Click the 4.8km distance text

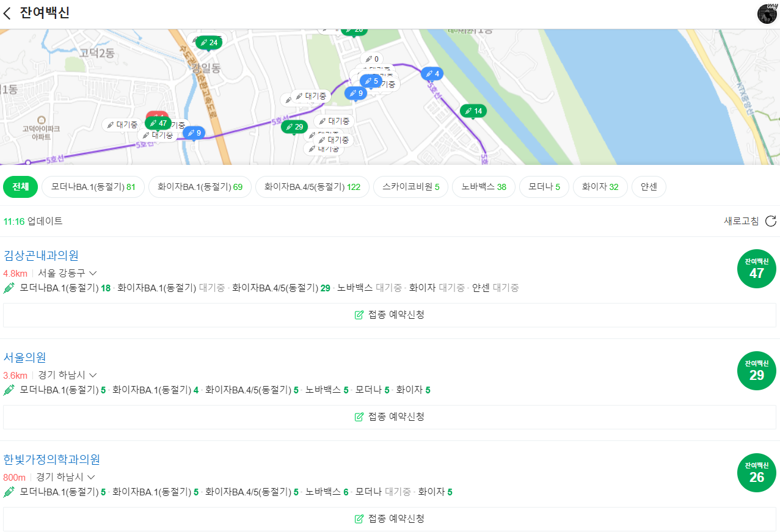tap(15, 273)
